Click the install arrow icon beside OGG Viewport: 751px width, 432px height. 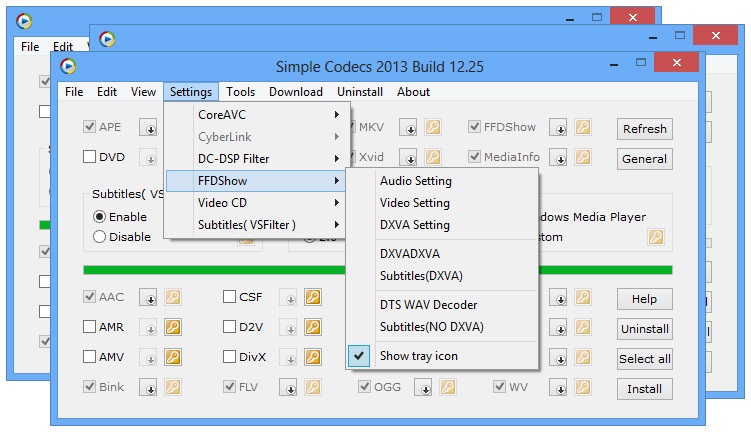(422, 388)
